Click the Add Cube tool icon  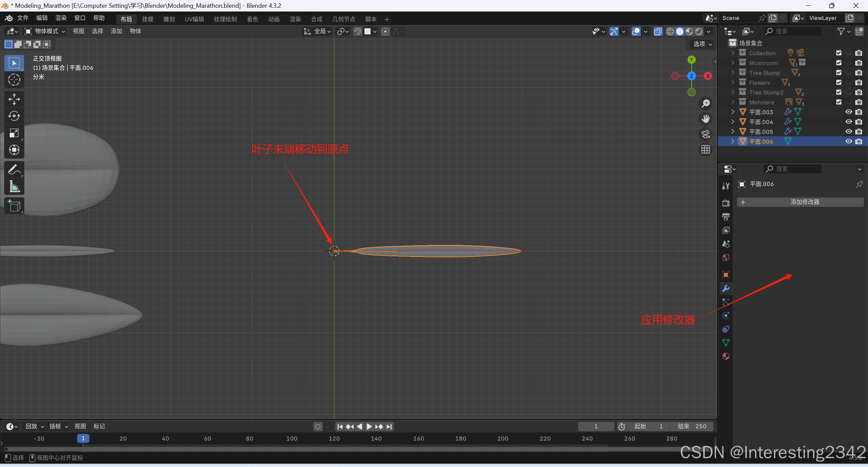14,206
